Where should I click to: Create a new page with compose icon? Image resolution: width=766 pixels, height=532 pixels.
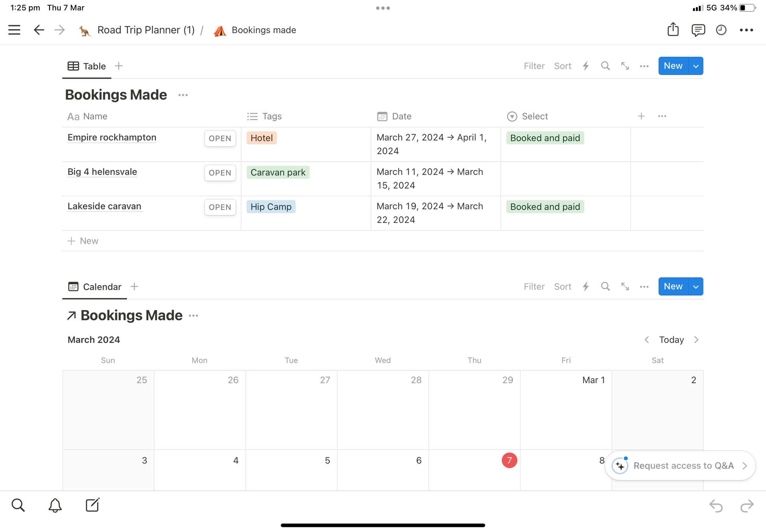point(93,505)
